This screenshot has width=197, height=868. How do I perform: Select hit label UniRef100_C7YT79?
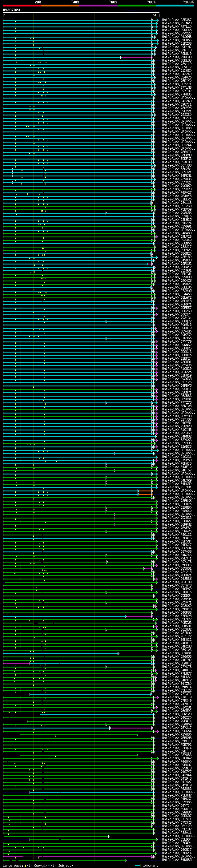[x=177, y=342]
